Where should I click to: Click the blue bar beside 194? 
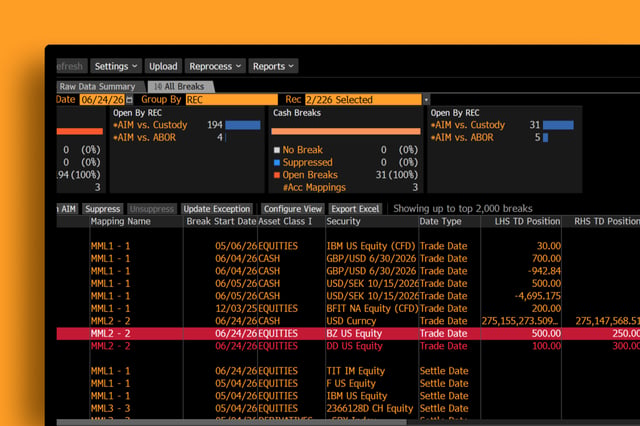(243, 125)
